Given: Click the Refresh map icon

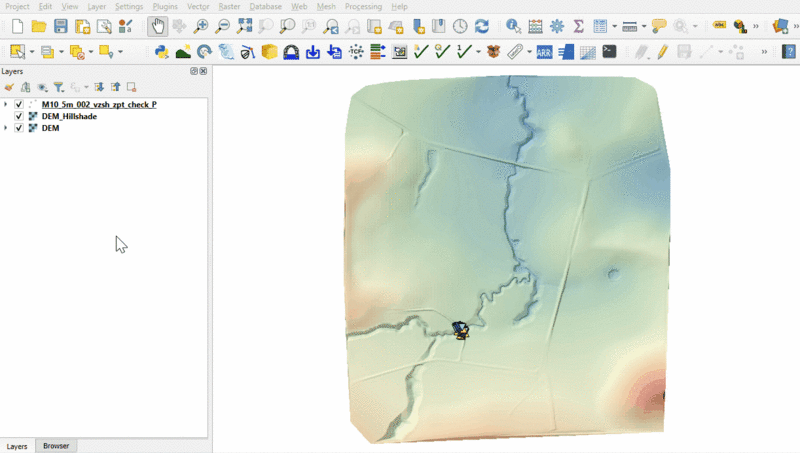Looking at the screenshot, I should click(x=482, y=26).
